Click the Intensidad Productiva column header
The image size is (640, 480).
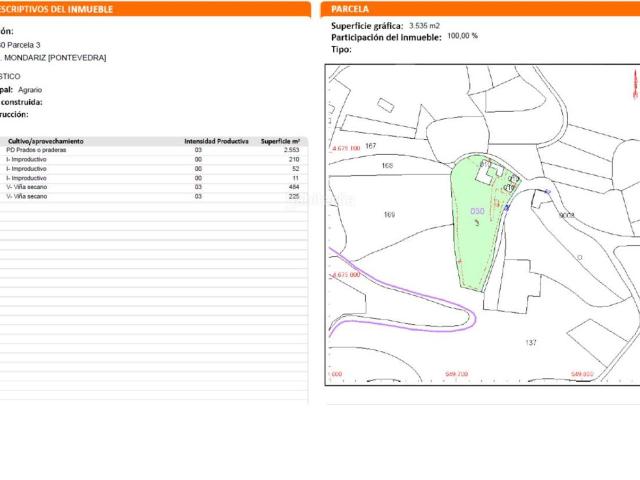tap(215, 142)
